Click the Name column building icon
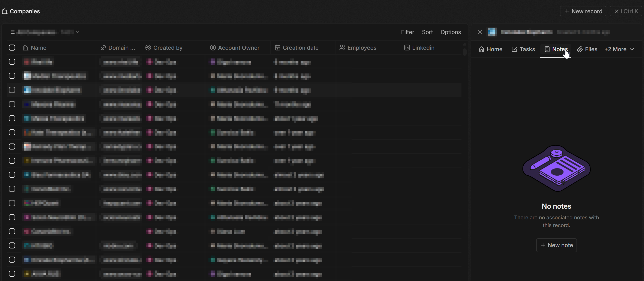Image resolution: width=644 pixels, height=281 pixels. click(25, 48)
